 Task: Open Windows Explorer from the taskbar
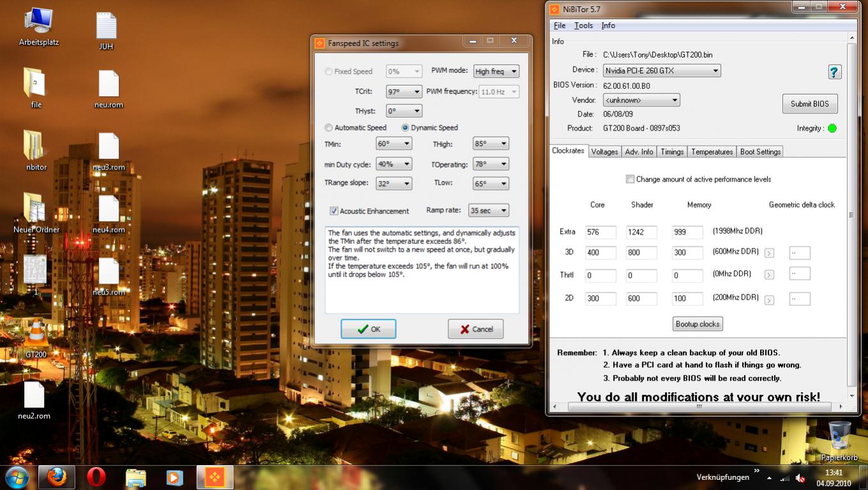[x=136, y=477]
